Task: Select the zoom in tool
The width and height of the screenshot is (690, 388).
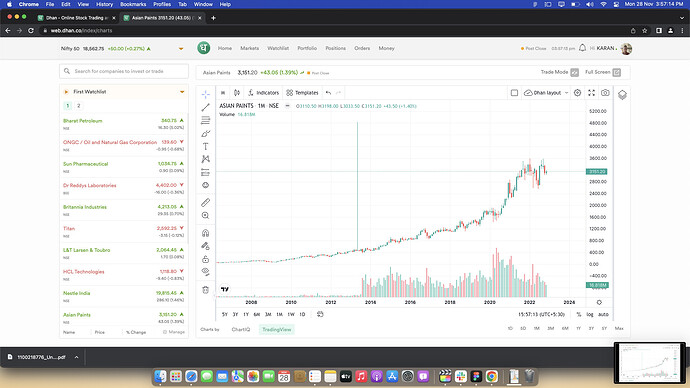Action: click(206, 216)
